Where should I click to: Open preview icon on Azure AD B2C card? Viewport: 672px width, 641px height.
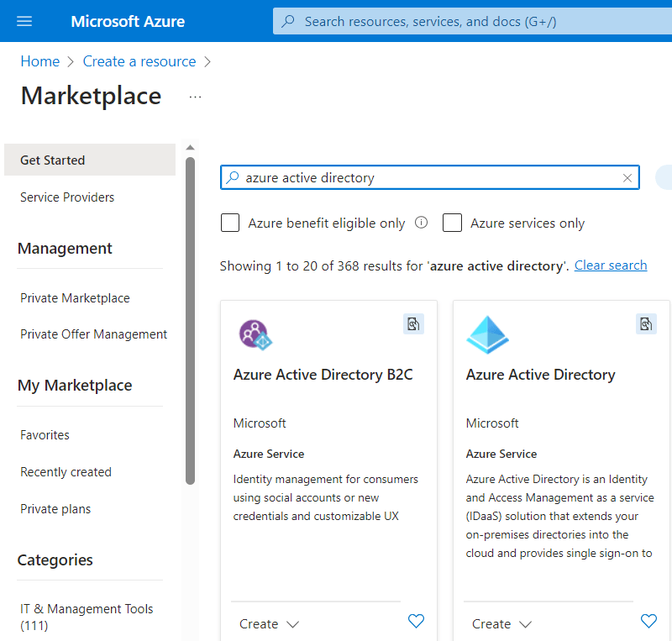coord(413,324)
